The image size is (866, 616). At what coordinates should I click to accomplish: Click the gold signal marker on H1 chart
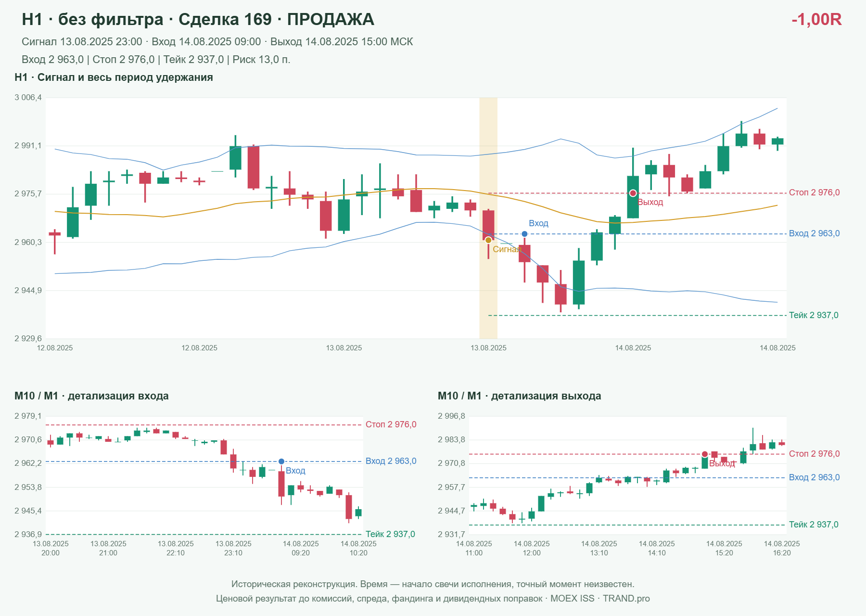pos(488,240)
